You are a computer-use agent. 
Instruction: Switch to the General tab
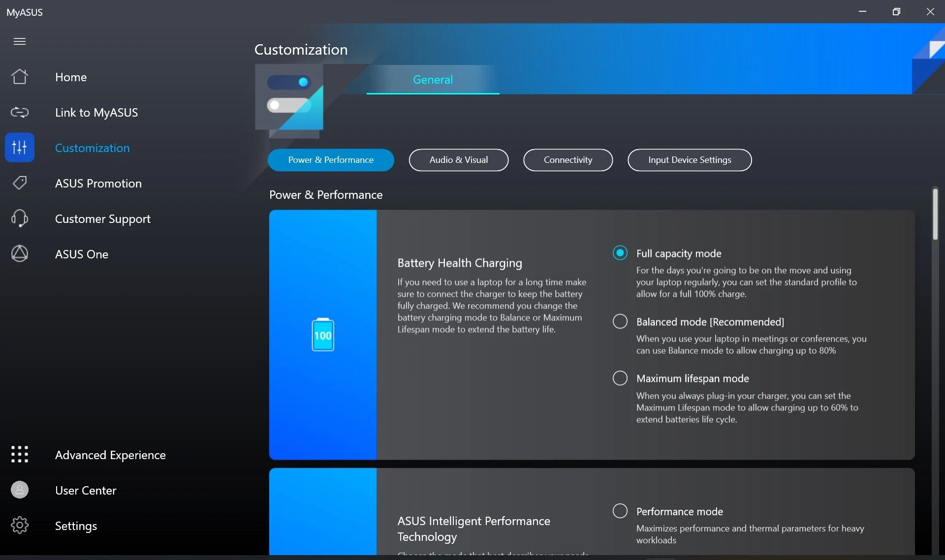pos(433,80)
